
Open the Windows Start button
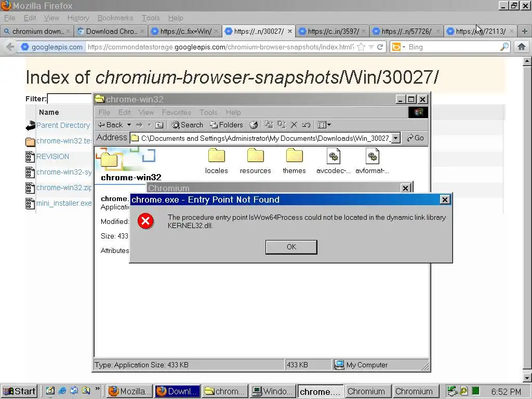pos(19,391)
